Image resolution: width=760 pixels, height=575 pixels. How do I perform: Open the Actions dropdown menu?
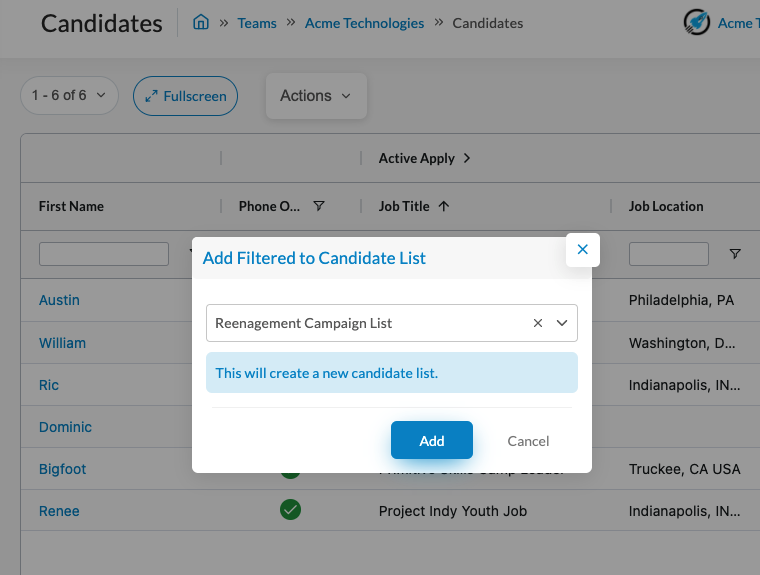(x=316, y=96)
